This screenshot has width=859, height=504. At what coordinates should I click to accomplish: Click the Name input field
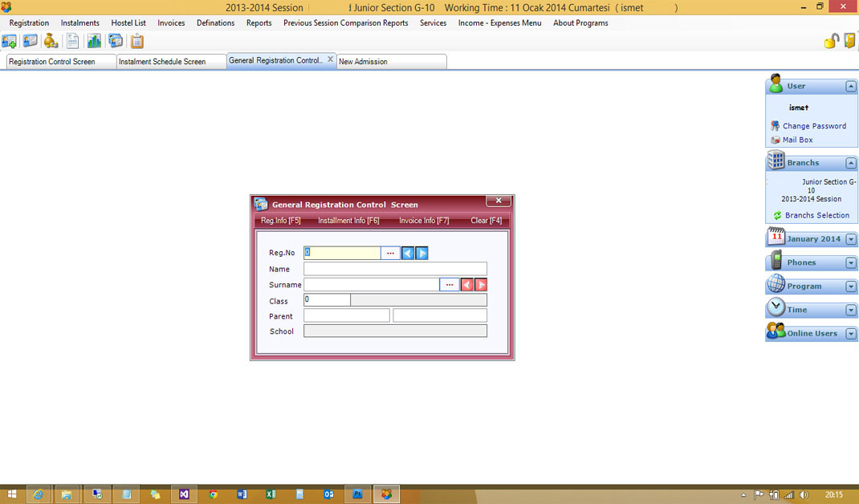(x=395, y=269)
